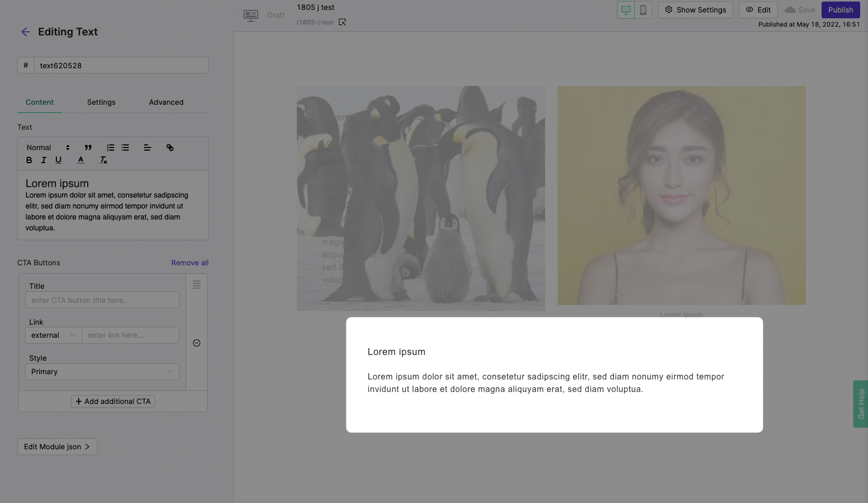Apply bold formatting in the text editor
Viewport: 868px width, 503px height.
(29, 160)
